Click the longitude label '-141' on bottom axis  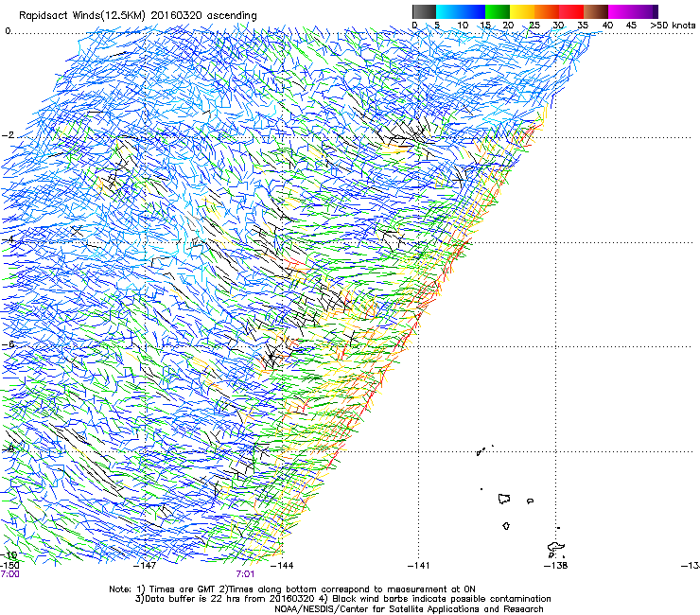(419, 566)
